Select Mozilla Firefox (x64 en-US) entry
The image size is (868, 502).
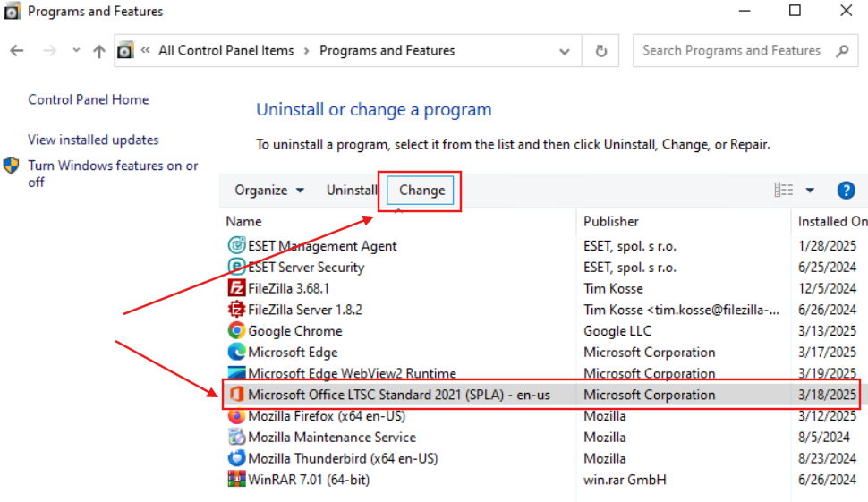coord(327,416)
